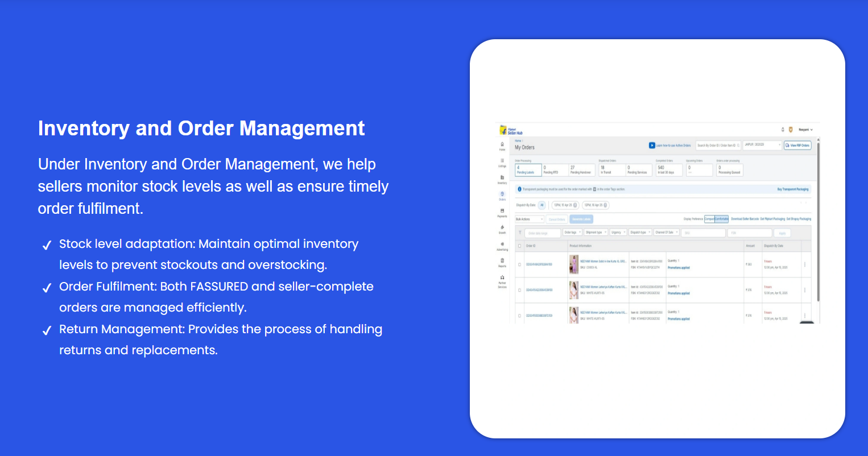Screen dimensions: 868x456
Task: Select the In Transit orders tab
Action: pos(611,170)
